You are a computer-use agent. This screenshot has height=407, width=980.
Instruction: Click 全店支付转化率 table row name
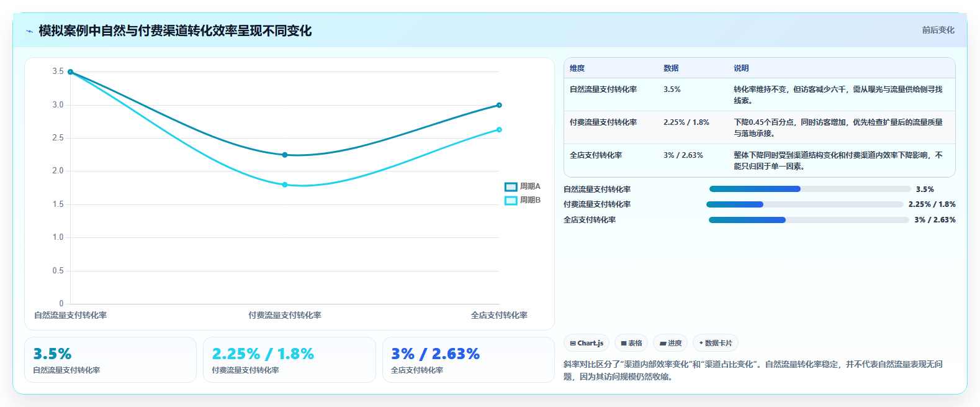click(x=596, y=155)
